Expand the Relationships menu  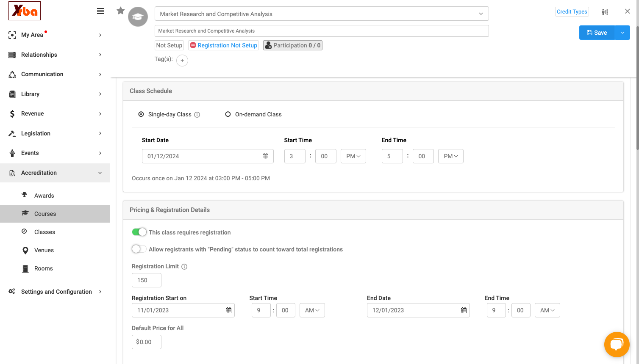55,55
